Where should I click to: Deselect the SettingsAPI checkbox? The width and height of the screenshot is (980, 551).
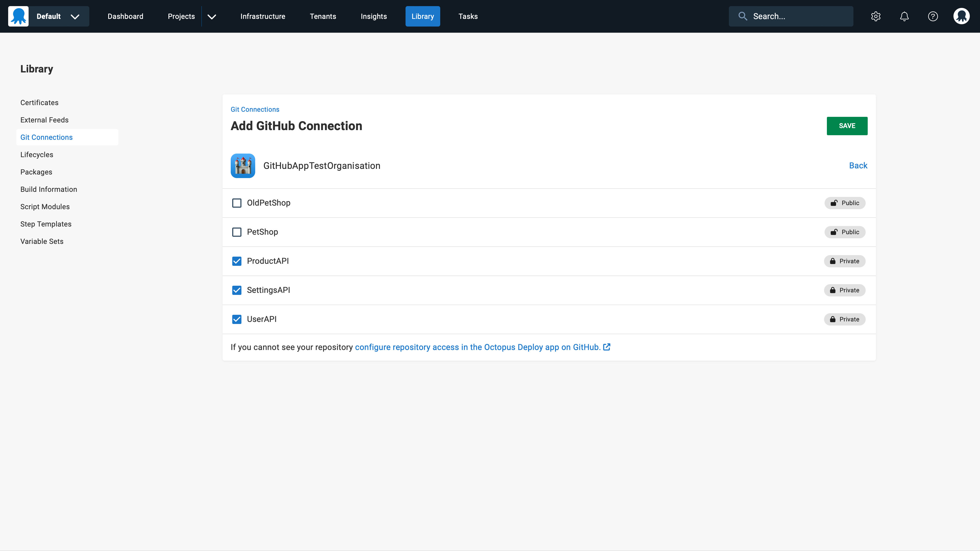[237, 290]
